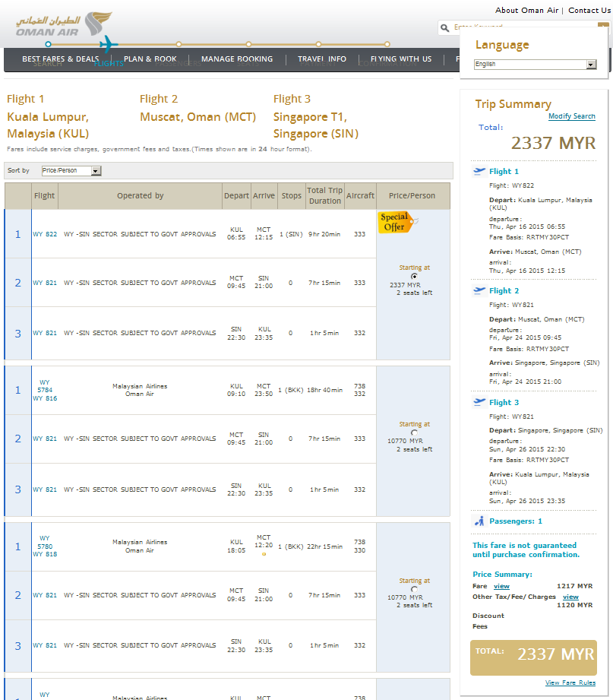Click the Total Trip Duration column header
Image resolution: width=613 pixels, height=700 pixels.
click(325, 195)
